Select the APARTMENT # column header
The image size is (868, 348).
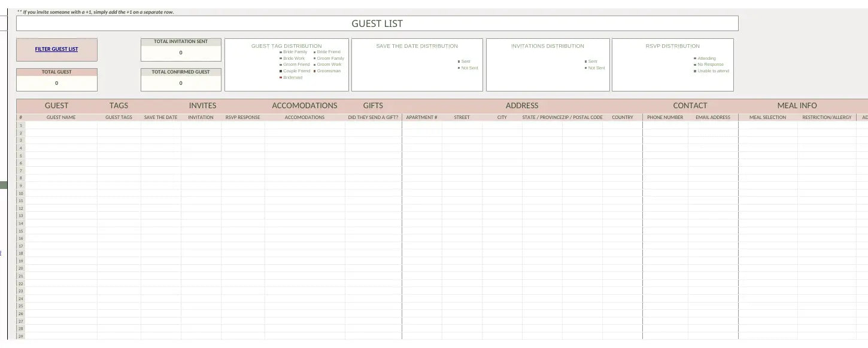[422, 118]
